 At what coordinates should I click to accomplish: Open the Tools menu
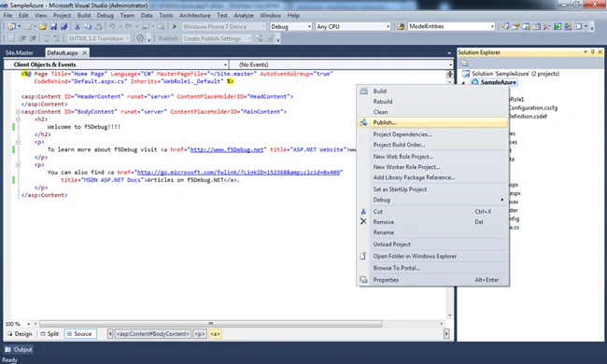(x=165, y=16)
